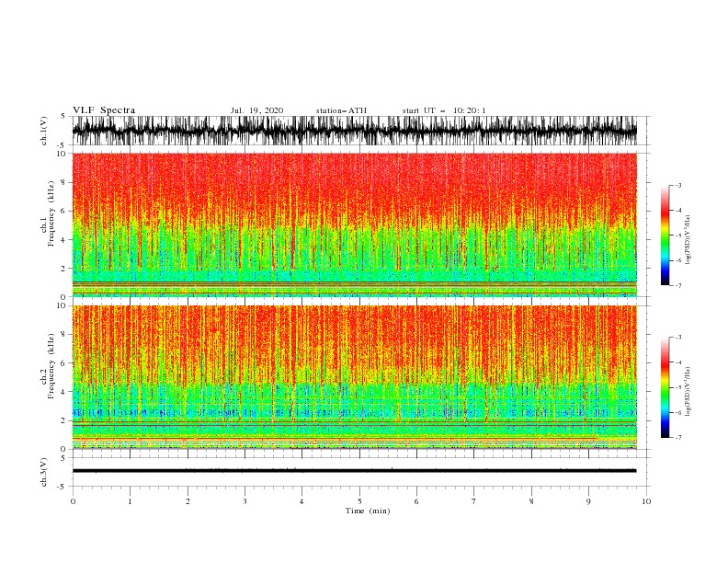
Task: Click the "5" voltage tick of ch.1 waveform
Action: click(x=63, y=116)
